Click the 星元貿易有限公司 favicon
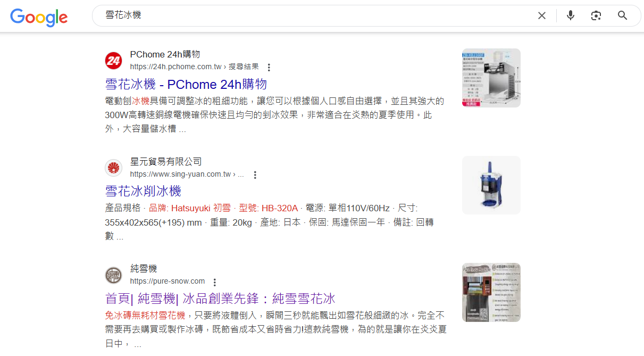The height and width of the screenshot is (356, 644). tap(114, 168)
